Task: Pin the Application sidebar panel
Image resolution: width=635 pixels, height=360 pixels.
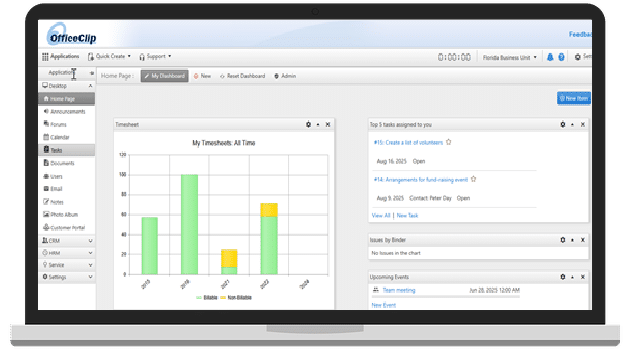Action: click(92, 73)
